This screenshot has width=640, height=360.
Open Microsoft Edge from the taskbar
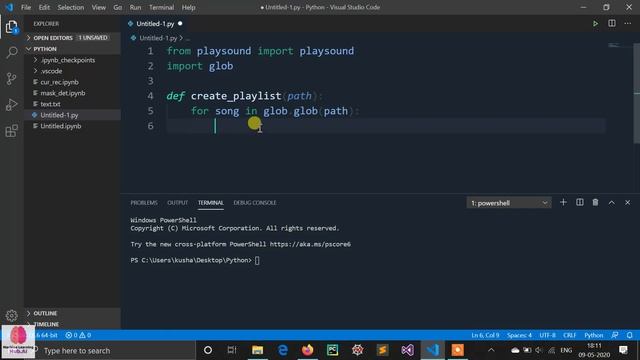click(x=282, y=350)
